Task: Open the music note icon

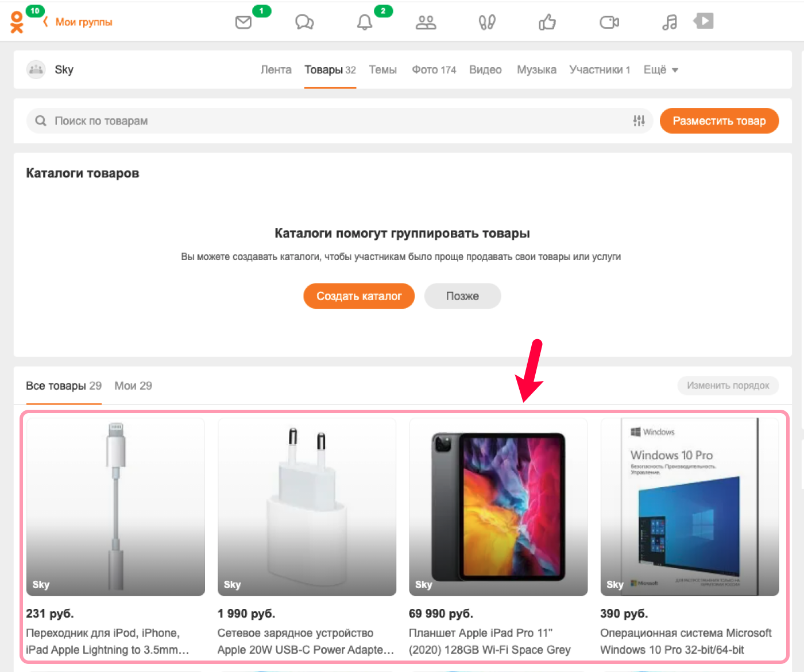Action: [x=670, y=22]
